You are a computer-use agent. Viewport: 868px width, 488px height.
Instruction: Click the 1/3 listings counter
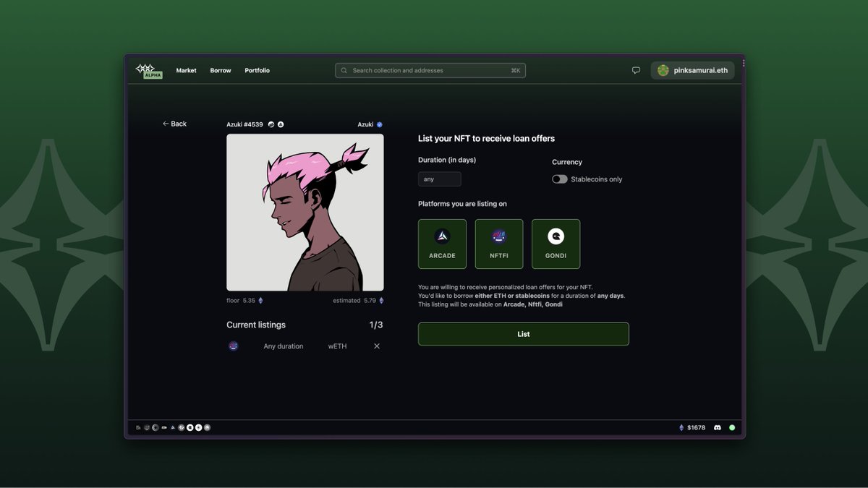click(x=376, y=325)
